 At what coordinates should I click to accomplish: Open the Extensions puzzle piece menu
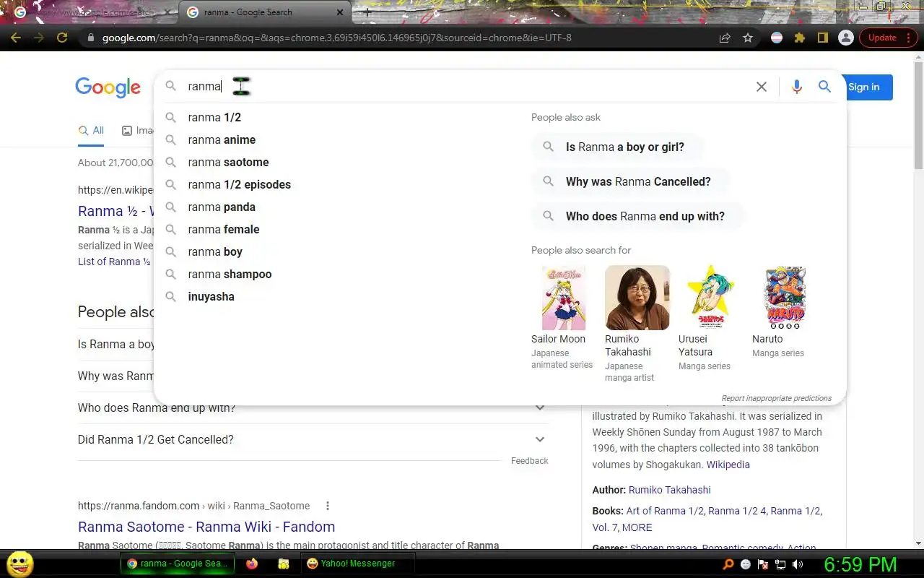pos(800,38)
